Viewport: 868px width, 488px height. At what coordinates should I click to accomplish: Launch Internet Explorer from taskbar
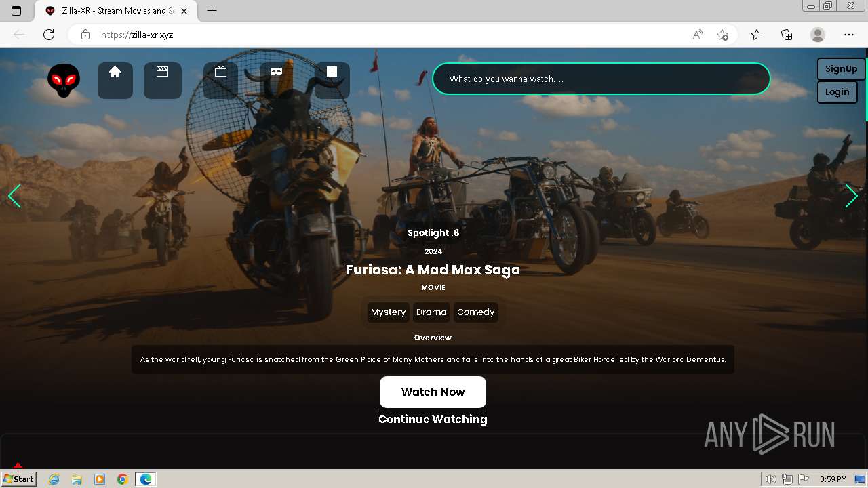point(54,479)
